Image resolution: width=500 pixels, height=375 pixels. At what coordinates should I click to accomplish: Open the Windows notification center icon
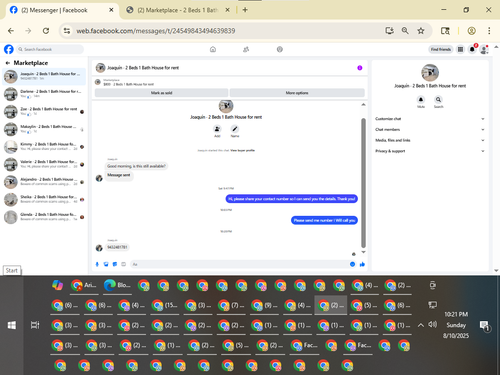click(x=484, y=326)
